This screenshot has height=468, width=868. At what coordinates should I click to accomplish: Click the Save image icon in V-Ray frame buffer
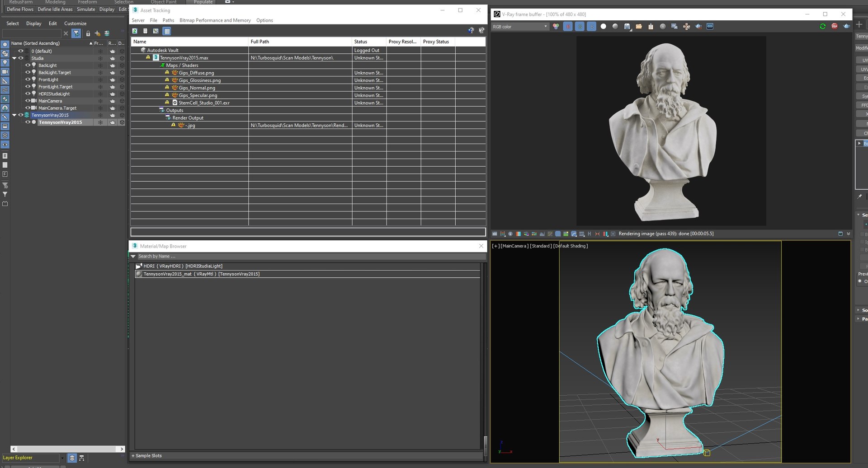pos(627,27)
